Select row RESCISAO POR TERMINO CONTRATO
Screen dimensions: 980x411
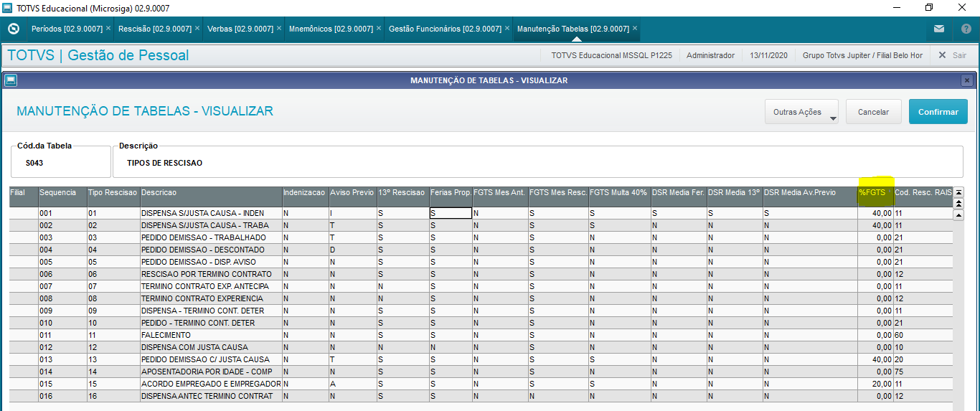pyautogui.click(x=481, y=274)
